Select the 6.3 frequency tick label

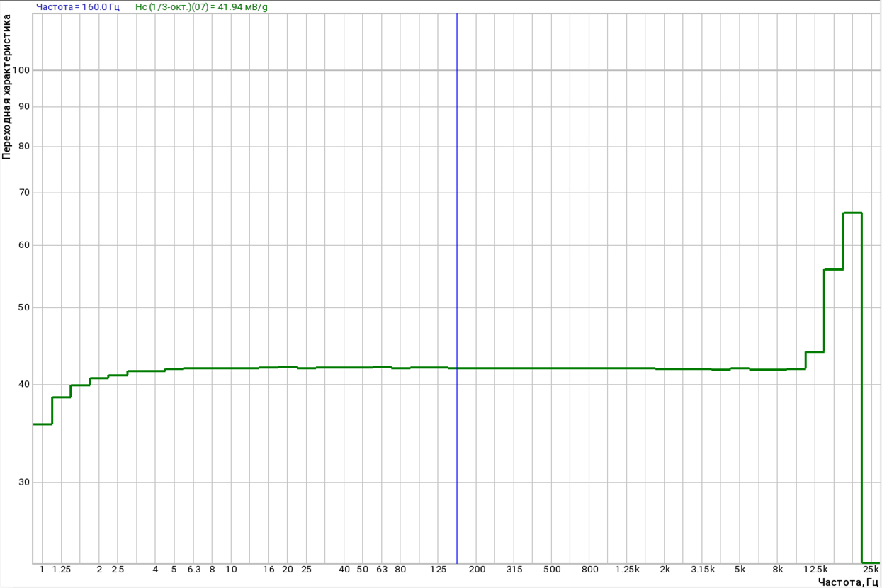(194, 570)
